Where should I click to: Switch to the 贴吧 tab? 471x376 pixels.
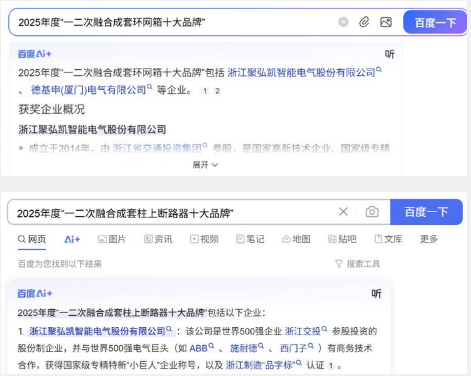coord(342,239)
